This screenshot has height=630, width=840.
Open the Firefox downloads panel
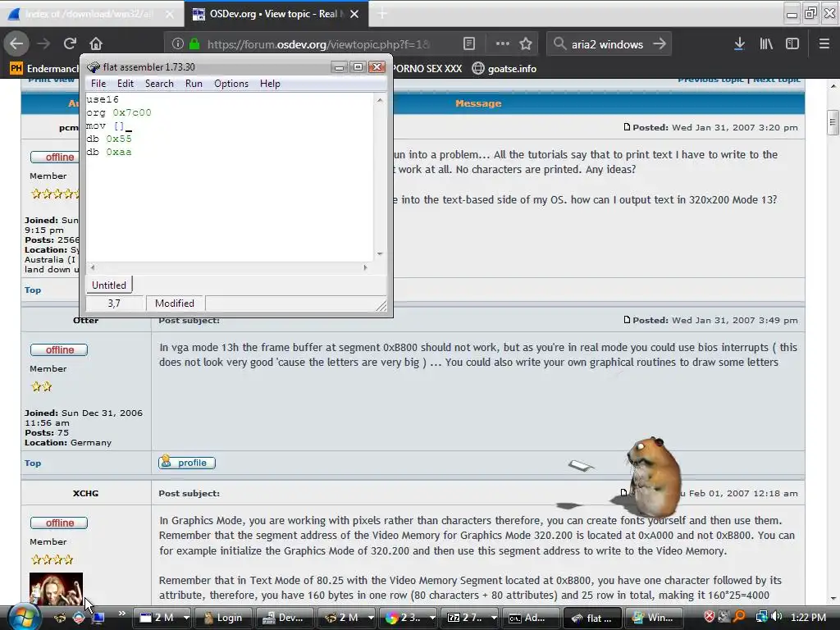739,44
